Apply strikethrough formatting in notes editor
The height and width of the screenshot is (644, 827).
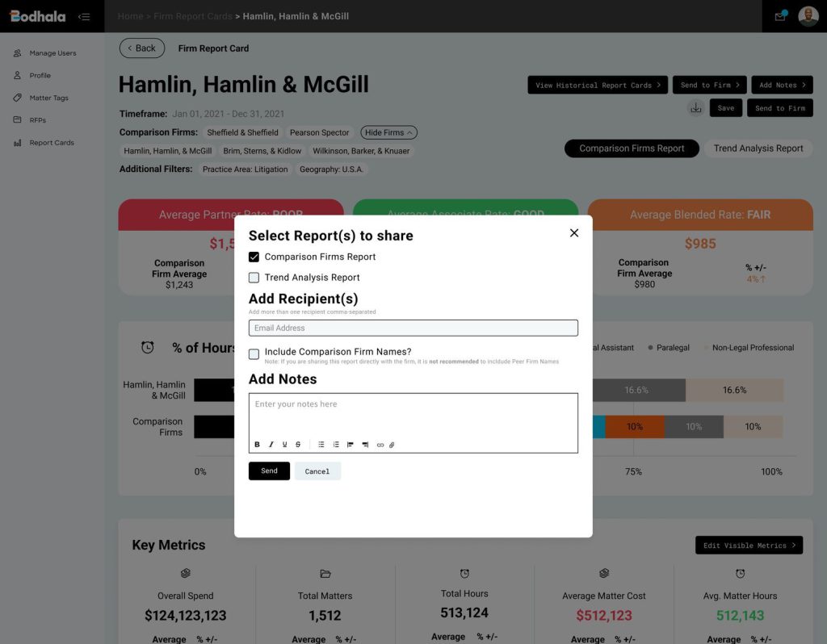(298, 445)
